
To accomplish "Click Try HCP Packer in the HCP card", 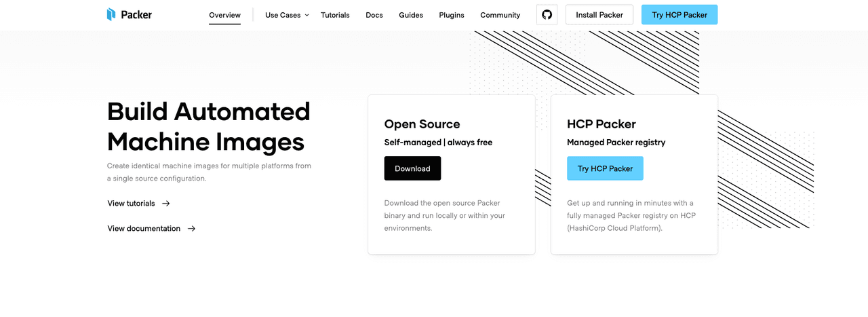I will 605,168.
